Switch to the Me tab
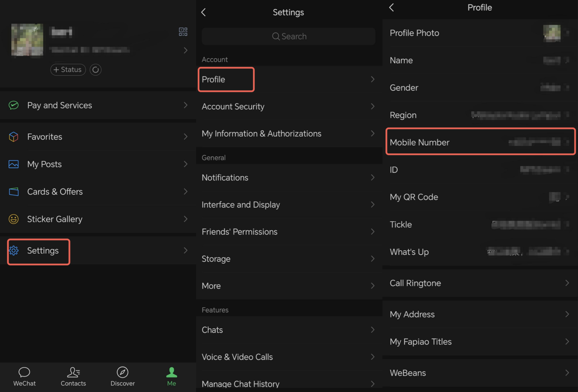 click(172, 377)
